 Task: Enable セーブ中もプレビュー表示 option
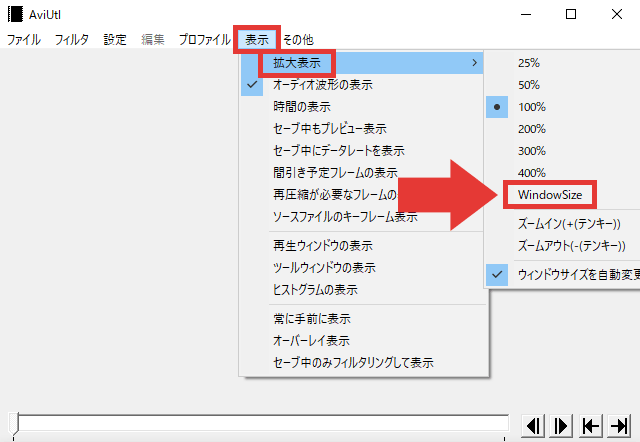pos(362,129)
